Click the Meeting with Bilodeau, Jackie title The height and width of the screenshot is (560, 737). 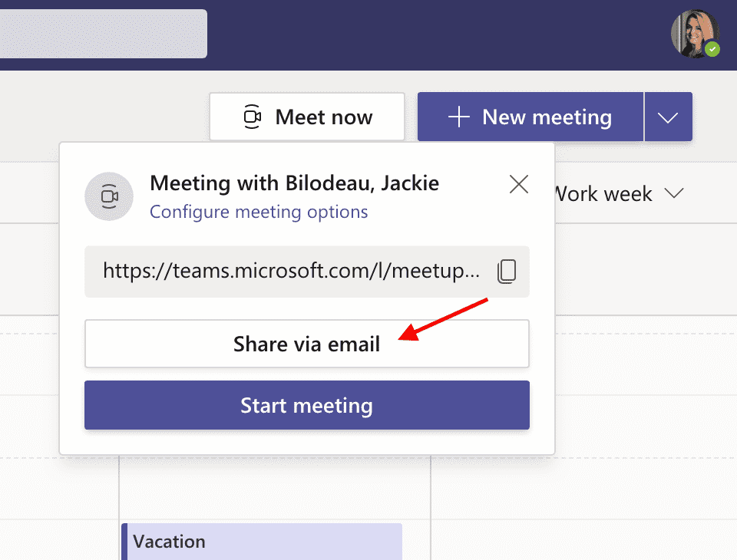click(x=294, y=183)
